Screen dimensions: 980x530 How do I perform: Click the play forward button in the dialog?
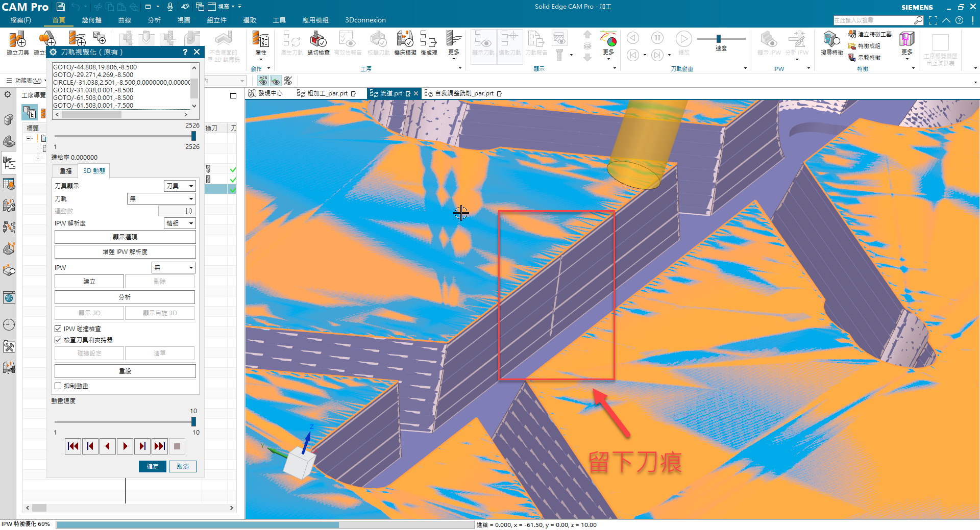click(125, 446)
